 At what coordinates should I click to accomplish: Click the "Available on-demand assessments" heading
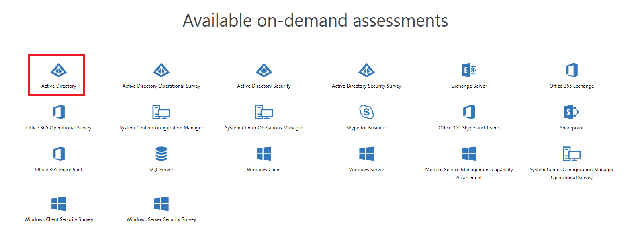point(315,21)
